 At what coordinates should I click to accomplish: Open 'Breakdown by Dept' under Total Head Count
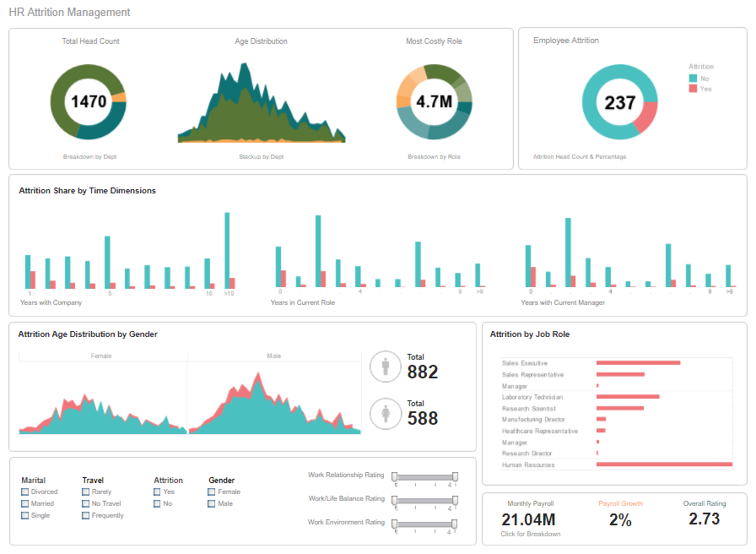point(89,156)
